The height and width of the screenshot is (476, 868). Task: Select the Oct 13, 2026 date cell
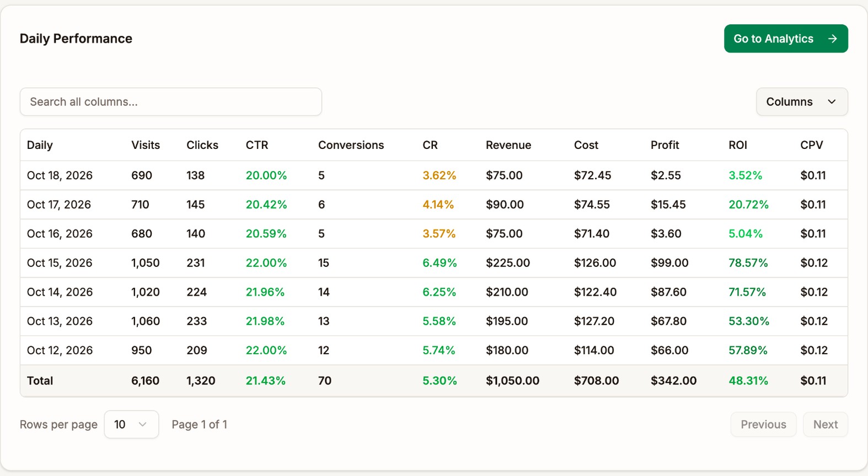[x=60, y=322]
